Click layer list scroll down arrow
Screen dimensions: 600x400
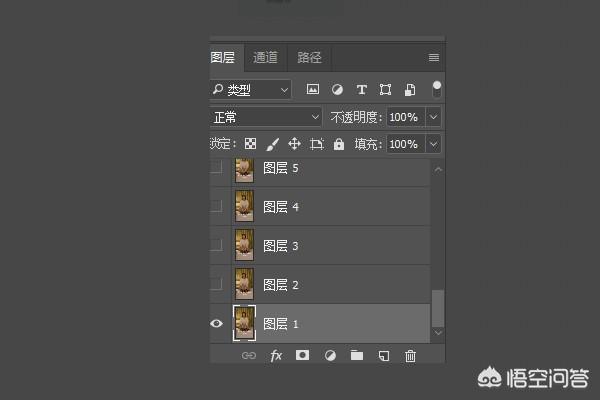pyautogui.click(x=438, y=332)
